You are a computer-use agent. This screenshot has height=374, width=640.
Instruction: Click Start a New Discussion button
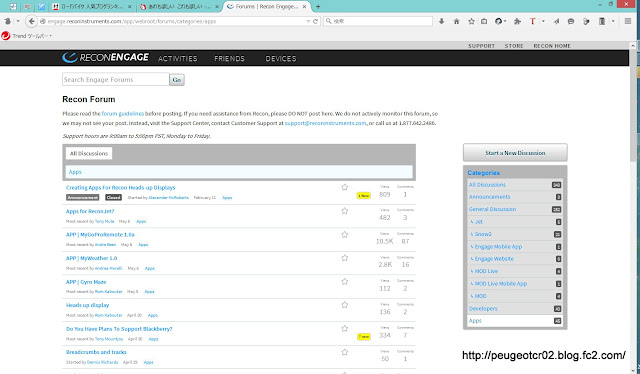coord(515,153)
